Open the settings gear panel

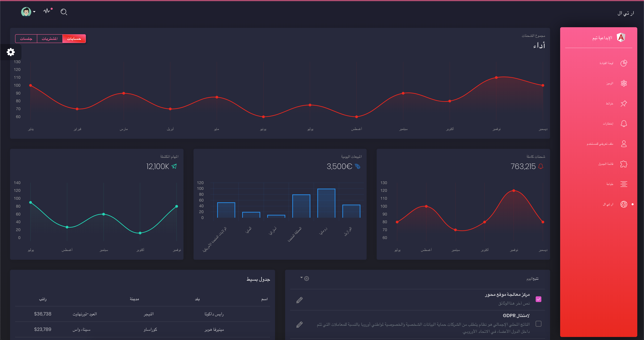point(11,52)
